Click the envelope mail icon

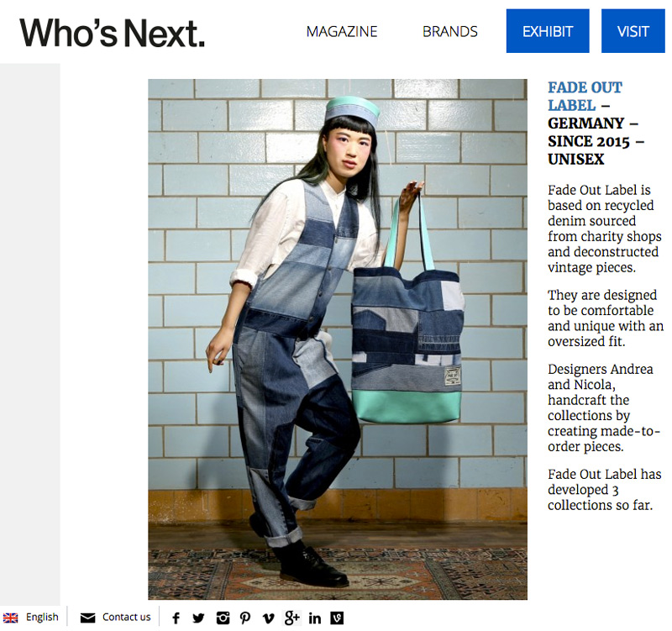[88, 618]
